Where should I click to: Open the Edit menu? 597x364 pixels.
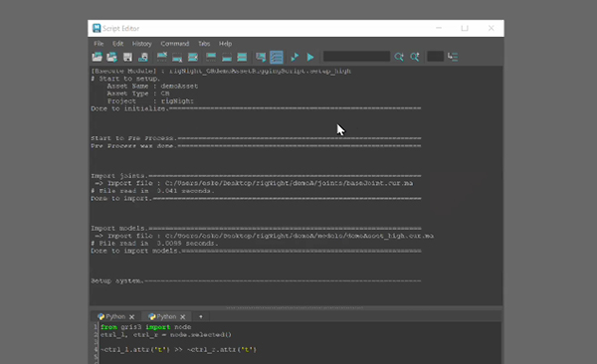[117, 44]
